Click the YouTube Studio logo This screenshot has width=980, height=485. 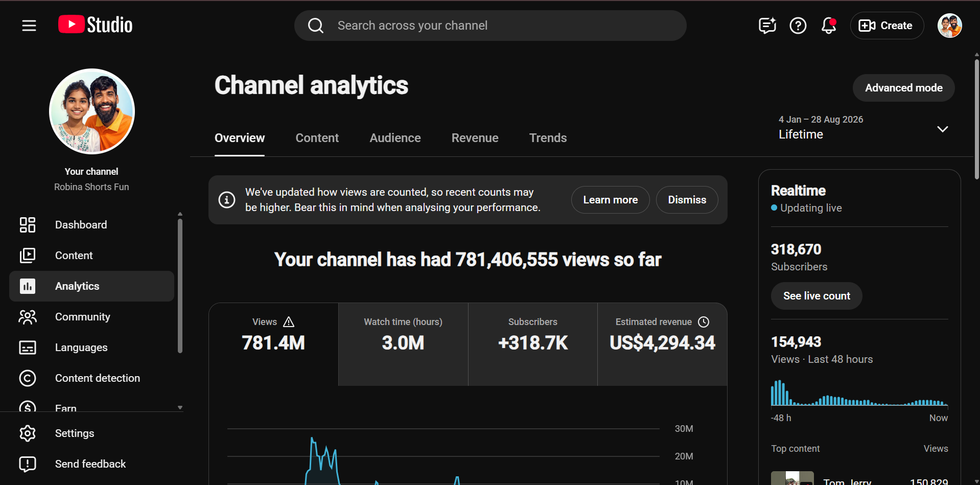[x=96, y=25]
